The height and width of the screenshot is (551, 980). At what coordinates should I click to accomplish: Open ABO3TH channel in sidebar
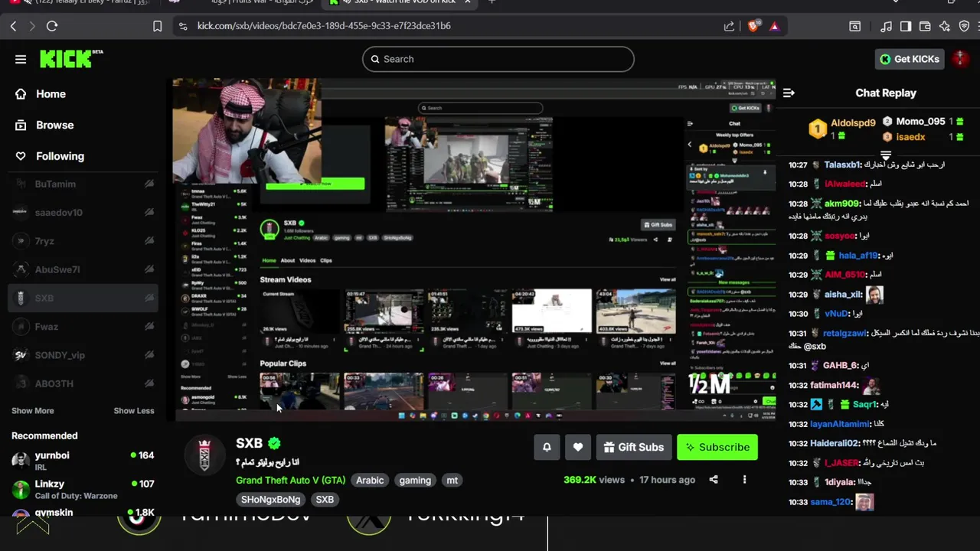[x=83, y=383]
